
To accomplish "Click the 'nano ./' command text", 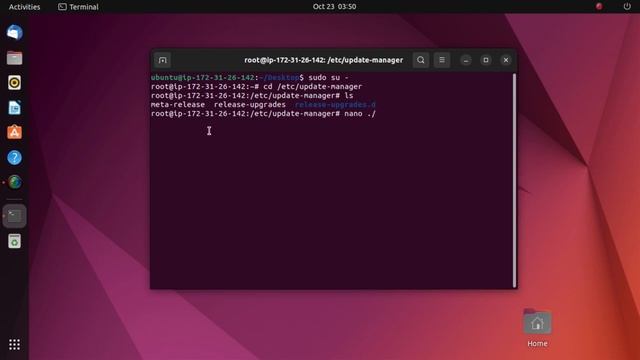I will point(360,113).
